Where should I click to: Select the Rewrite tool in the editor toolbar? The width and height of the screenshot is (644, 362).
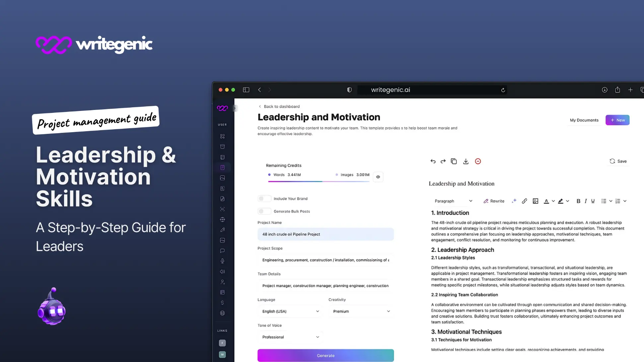coord(494,201)
